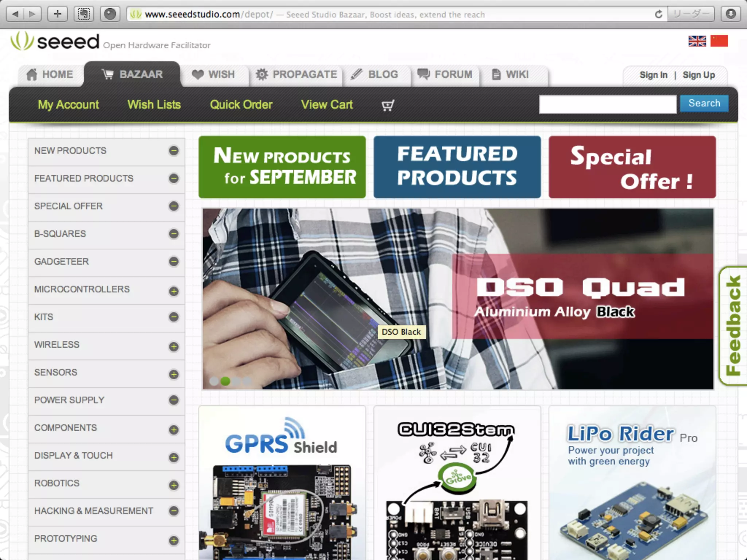747x560 pixels.
Task: Expand the WIRELESS category
Action: point(174,347)
